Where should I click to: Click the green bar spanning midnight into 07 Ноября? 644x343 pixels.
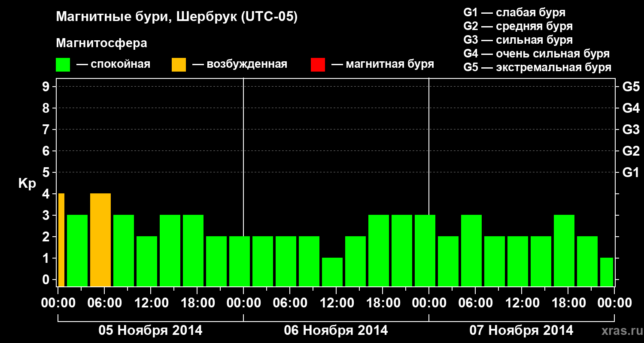tap(425, 250)
